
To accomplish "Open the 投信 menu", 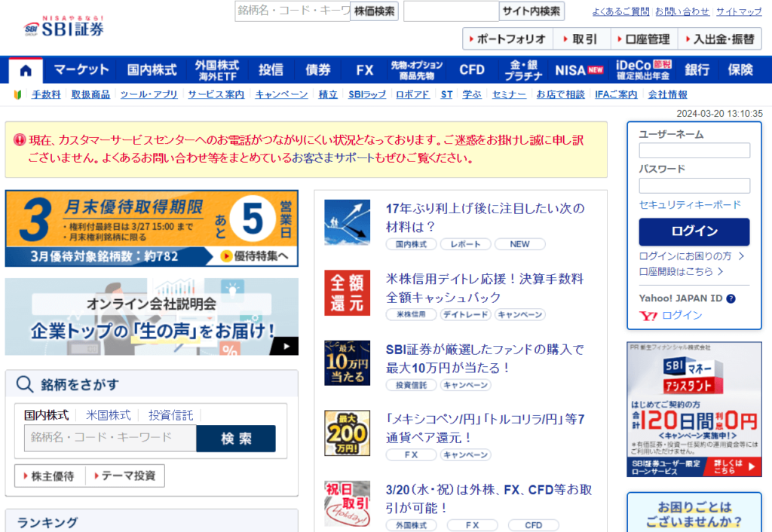I will click(x=271, y=70).
